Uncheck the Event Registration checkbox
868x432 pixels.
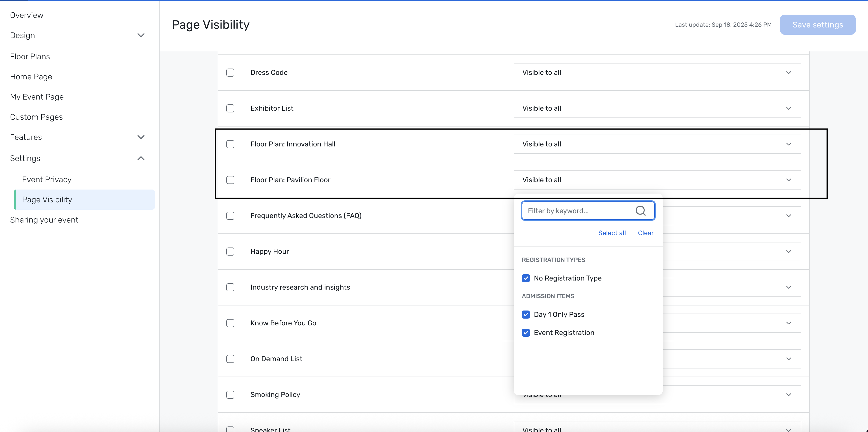click(526, 332)
